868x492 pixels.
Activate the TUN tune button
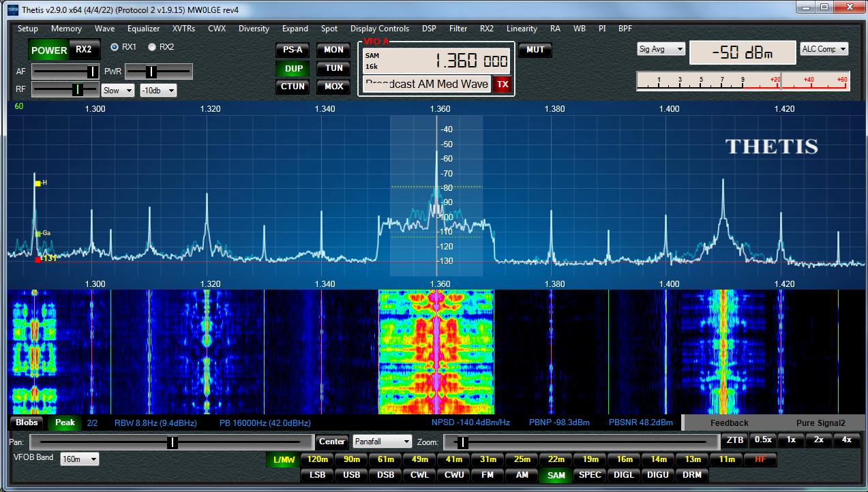pos(333,68)
